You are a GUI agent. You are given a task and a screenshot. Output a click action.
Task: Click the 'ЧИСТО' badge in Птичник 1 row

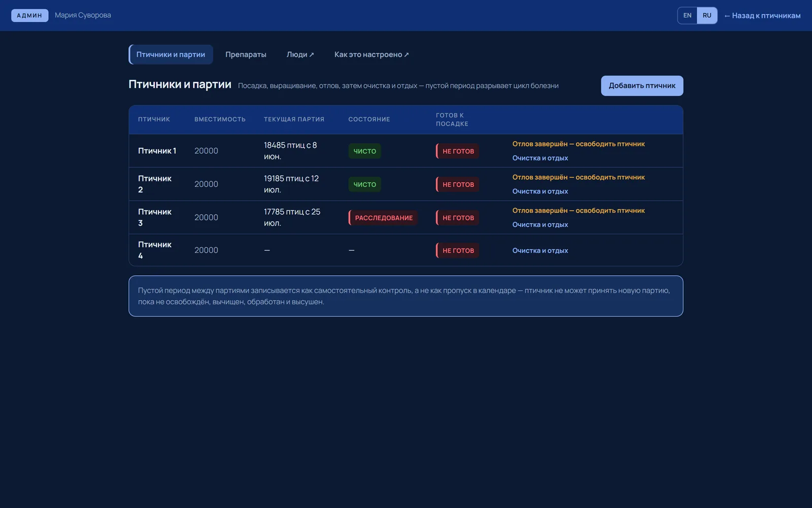[364, 151]
